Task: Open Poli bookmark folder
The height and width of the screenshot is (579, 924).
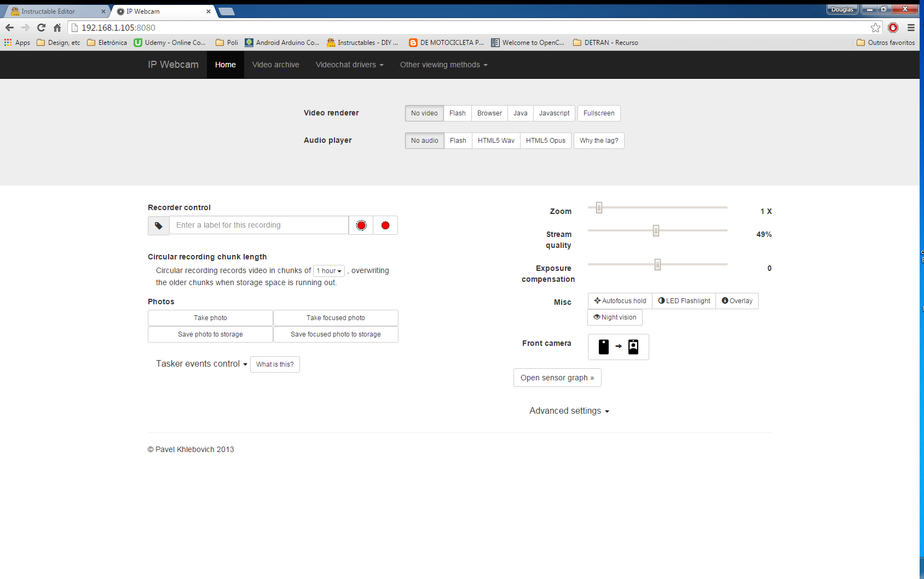Action: [x=227, y=42]
